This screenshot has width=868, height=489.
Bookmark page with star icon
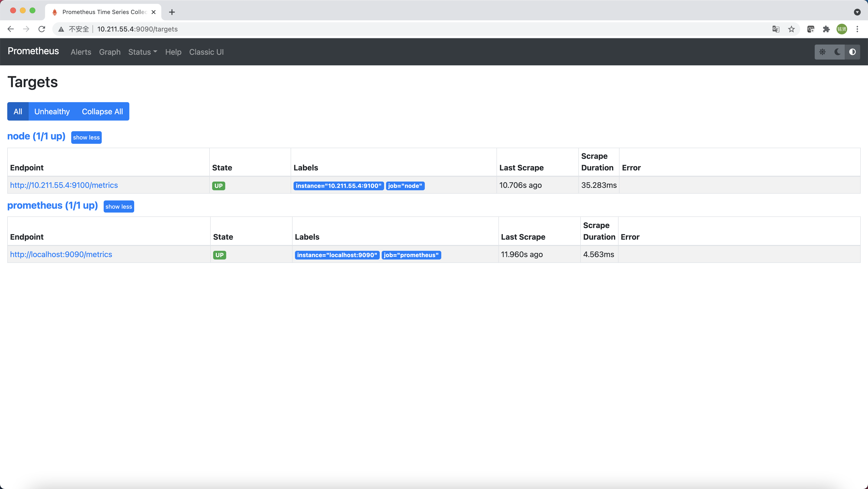pos(791,29)
